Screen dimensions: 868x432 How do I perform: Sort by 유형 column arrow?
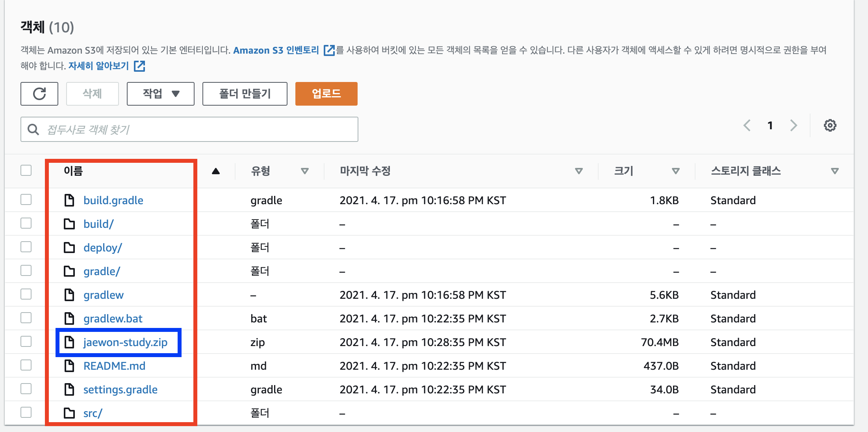(x=304, y=171)
